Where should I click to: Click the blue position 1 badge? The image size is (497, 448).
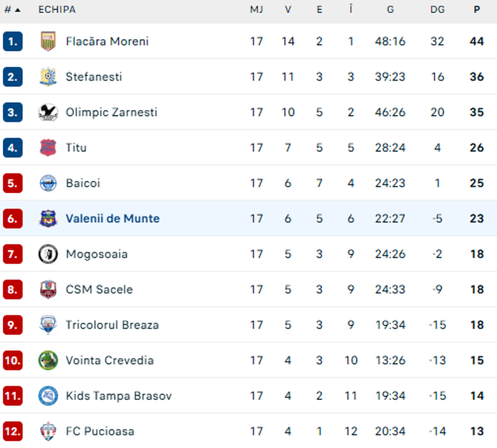click(x=13, y=41)
